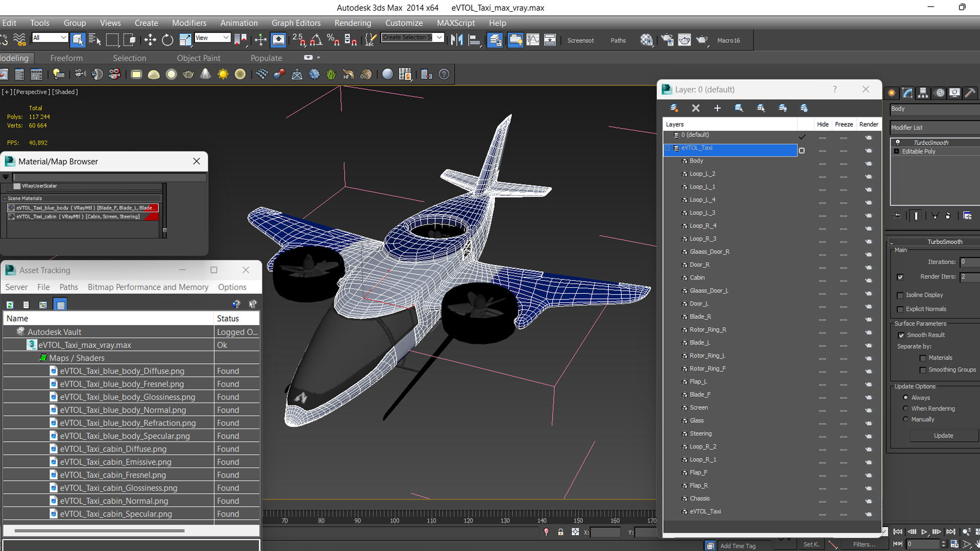This screenshot has width=980, height=551.
Task: Toggle Percent Snap in main toolbar
Action: click(x=333, y=40)
